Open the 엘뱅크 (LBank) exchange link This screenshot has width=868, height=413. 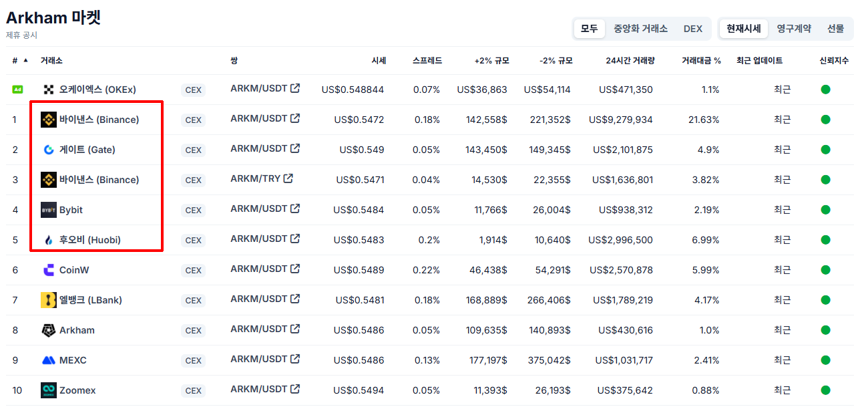pos(91,300)
